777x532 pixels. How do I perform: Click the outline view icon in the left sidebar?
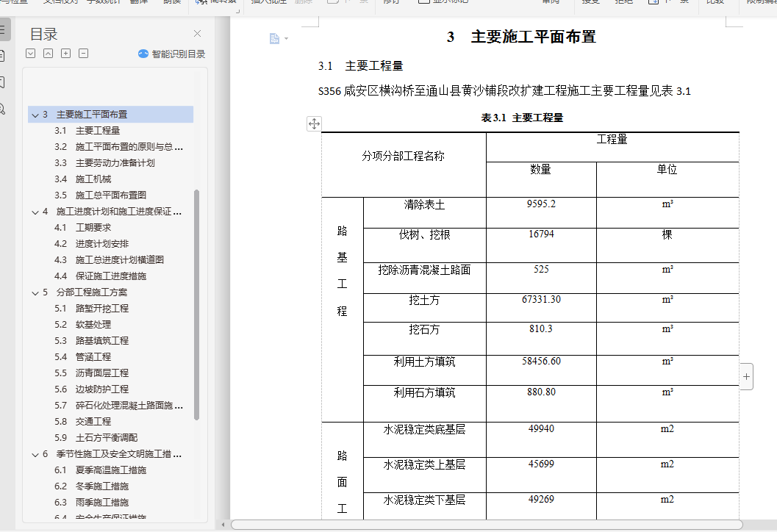(3, 29)
